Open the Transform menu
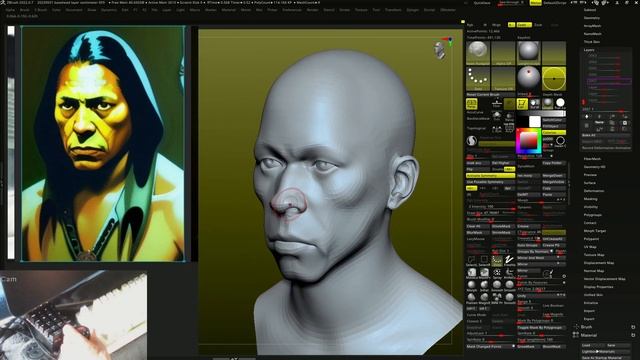This screenshot has height=360, width=640. 393,10
